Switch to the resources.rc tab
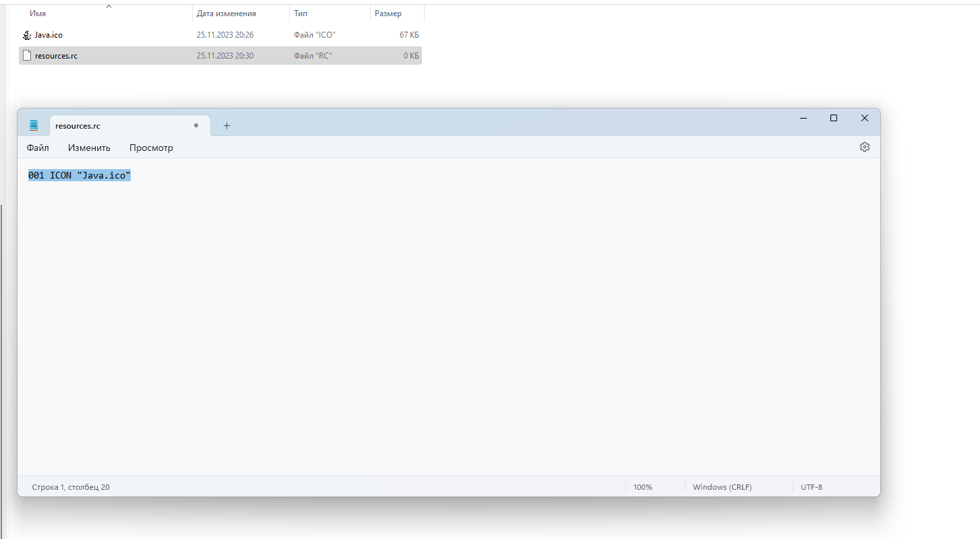 point(130,125)
